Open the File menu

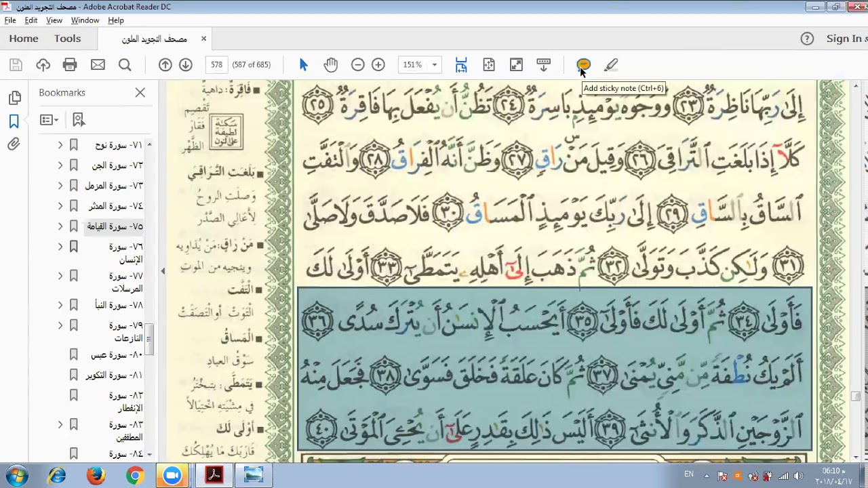click(10, 20)
